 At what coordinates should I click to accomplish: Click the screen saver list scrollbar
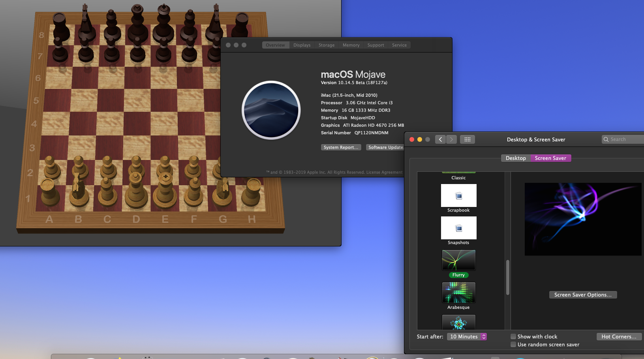tap(508, 277)
